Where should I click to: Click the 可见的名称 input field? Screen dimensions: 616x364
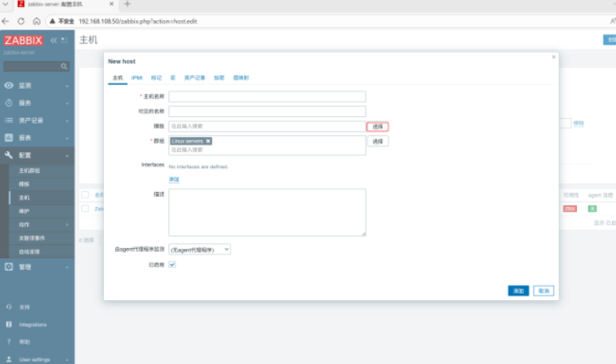(267, 111)
